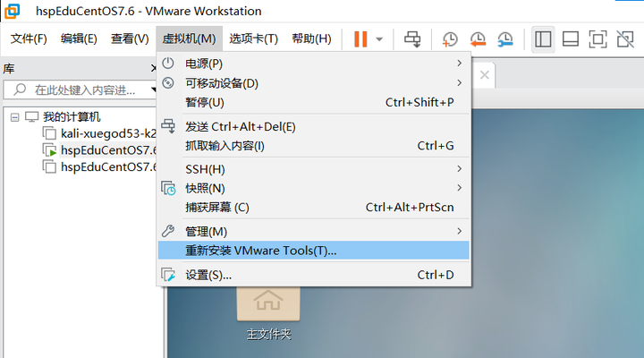
Task: Click the Unity mode toolbar icon
Action: click(x=625, y=39)
